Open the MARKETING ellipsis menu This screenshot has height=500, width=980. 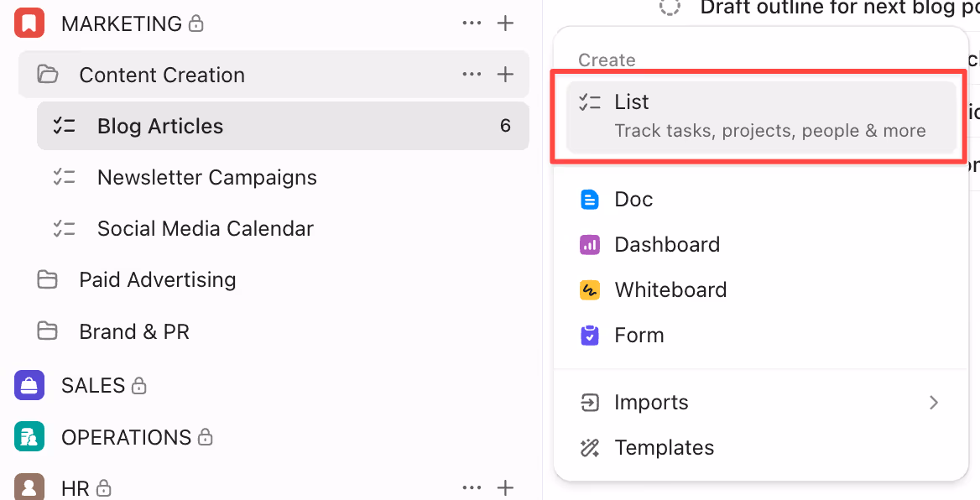pyautogui.click(x=472, y=23)
